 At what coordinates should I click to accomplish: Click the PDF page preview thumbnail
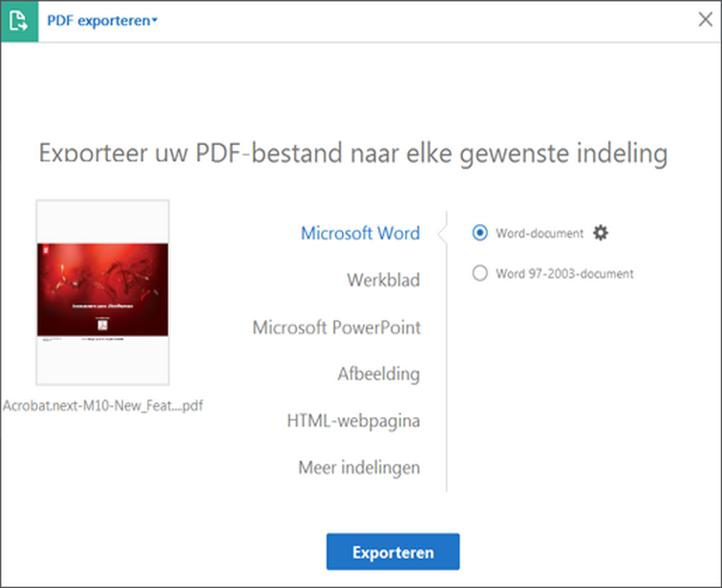[102, 292]
